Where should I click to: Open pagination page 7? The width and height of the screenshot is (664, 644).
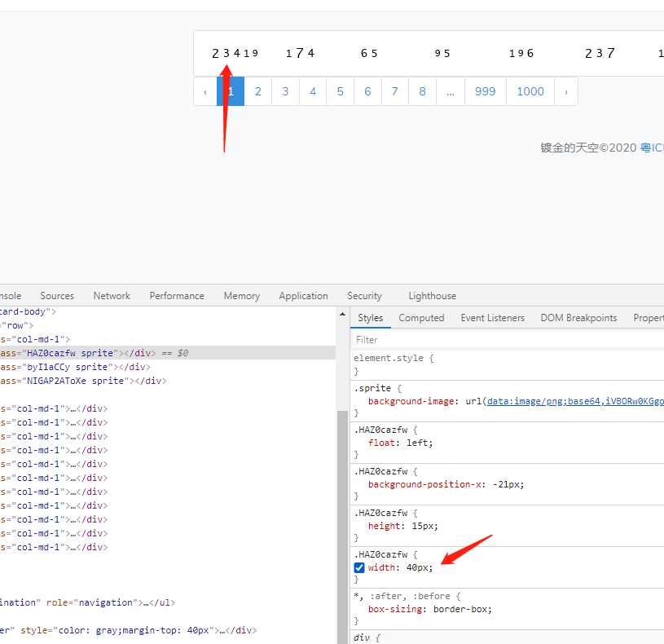click(394, 91)
